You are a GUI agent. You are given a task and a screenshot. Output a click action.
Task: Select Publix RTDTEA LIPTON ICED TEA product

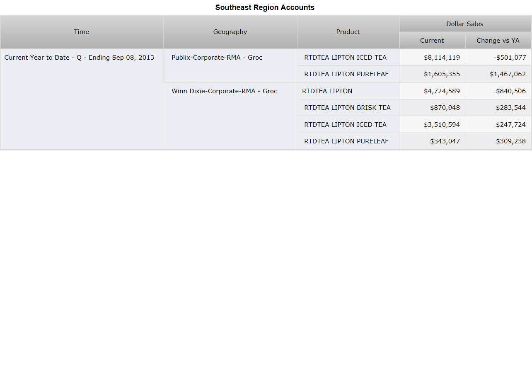tap(348, 57)
